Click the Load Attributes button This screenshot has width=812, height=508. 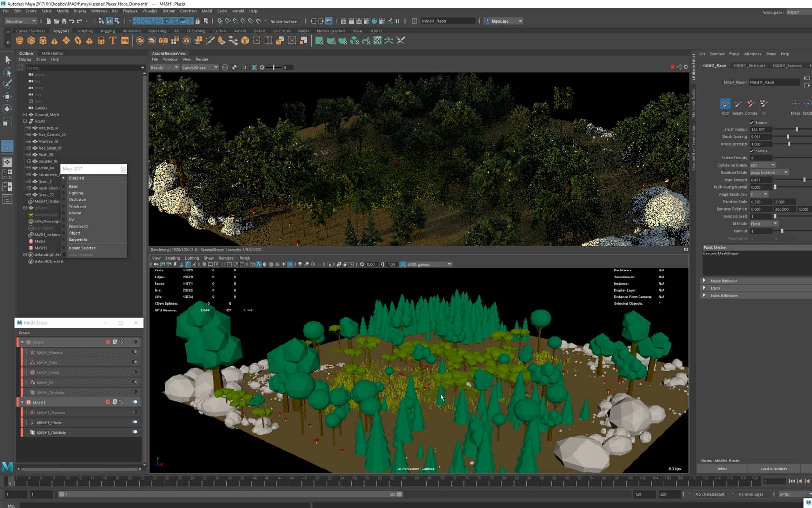tap(773, 468)
